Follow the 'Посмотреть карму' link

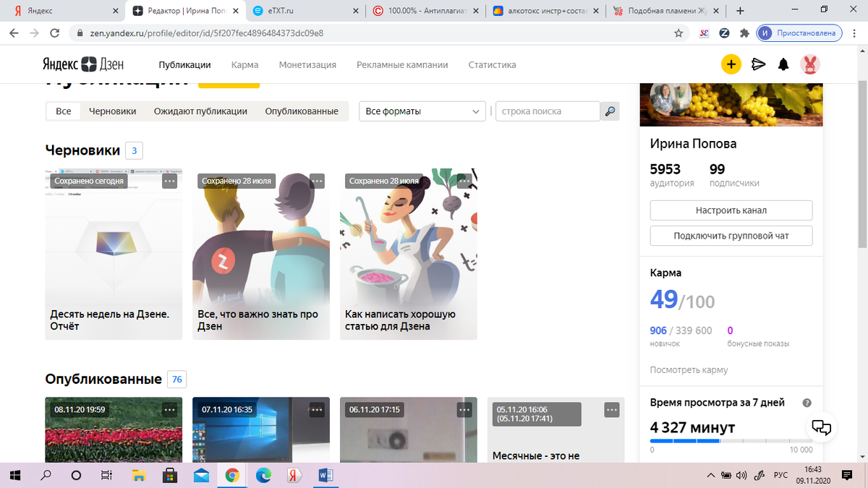point(689,369)
